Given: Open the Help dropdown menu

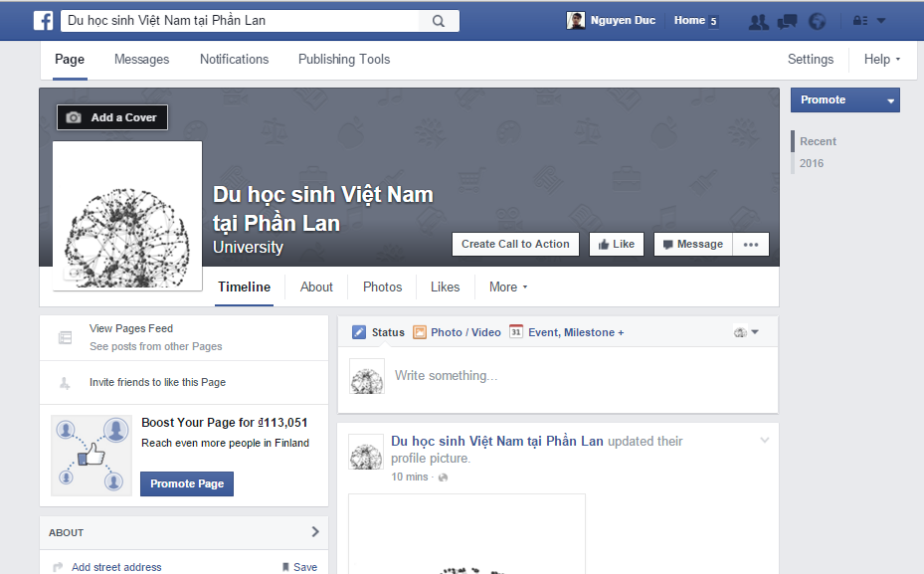Looking at the screenshot, I should (882, 59).
